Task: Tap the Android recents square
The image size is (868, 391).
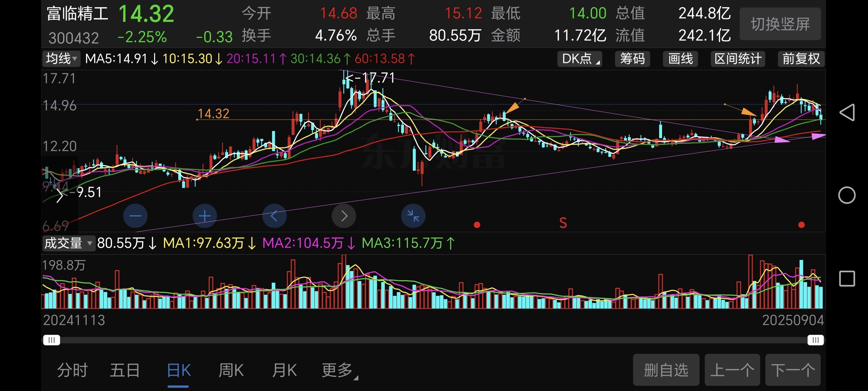Action: (847, 279)
